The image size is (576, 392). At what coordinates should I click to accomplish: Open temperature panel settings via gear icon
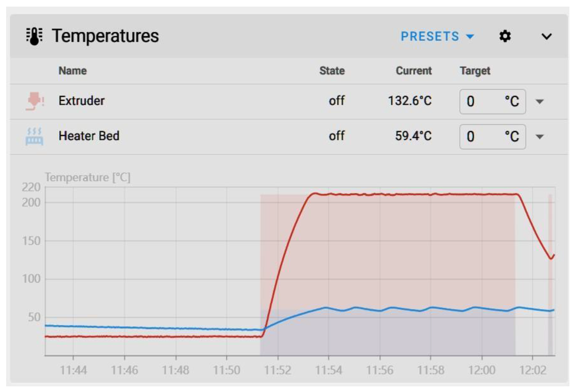[505, 36]
